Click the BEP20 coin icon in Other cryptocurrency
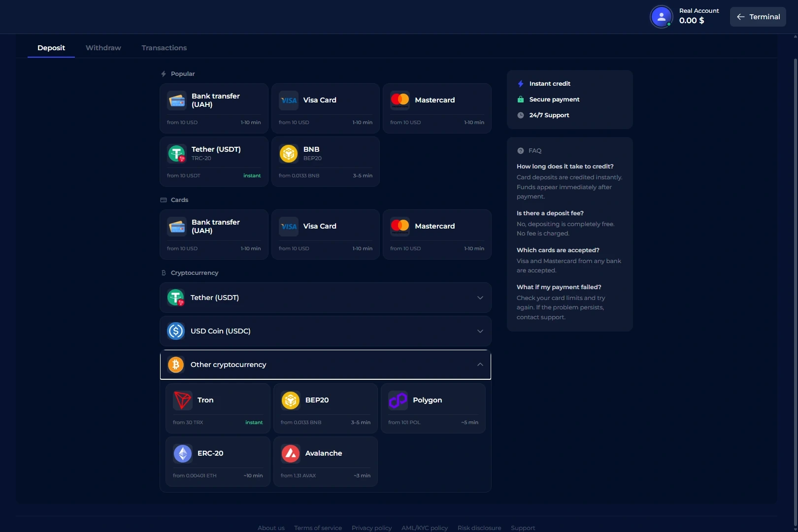 [291, 400]
